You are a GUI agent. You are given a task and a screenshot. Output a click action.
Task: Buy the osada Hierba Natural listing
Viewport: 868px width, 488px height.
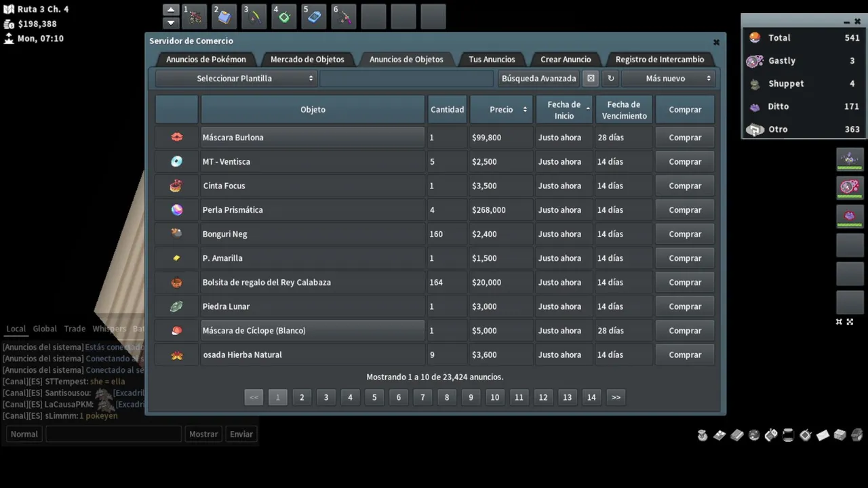(685, 354)
